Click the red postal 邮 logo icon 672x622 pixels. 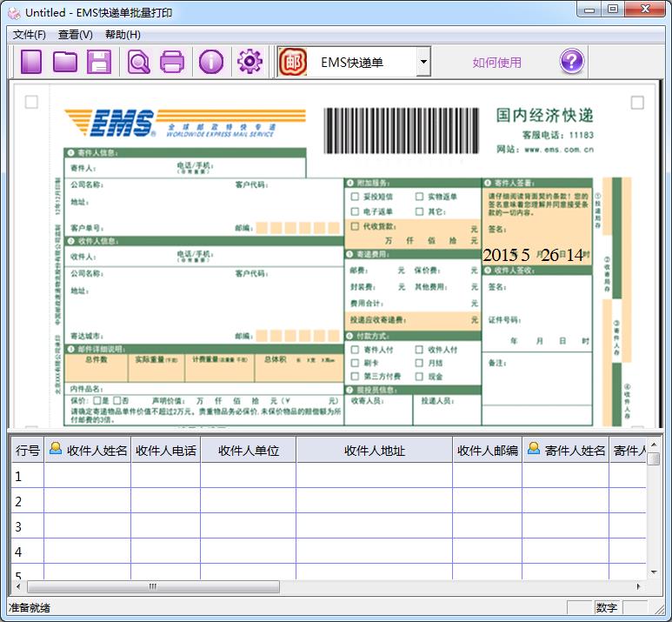click(293, 62)
